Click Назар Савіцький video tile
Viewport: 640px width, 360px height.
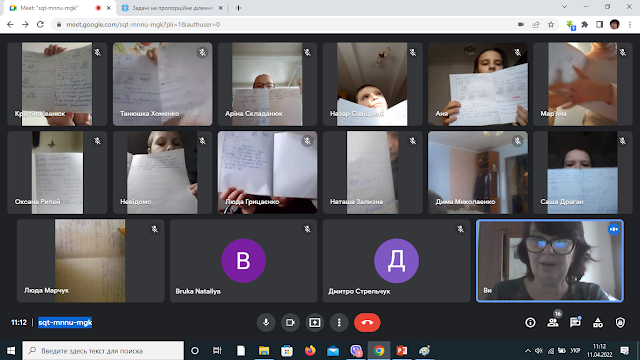click(x=373, y=84)
